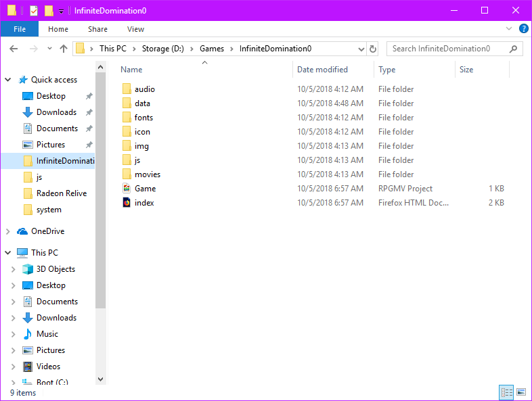Screen dimensions: 532x401
Task: Select the Game RPGMV project file icon
Action: pos(127,189)
